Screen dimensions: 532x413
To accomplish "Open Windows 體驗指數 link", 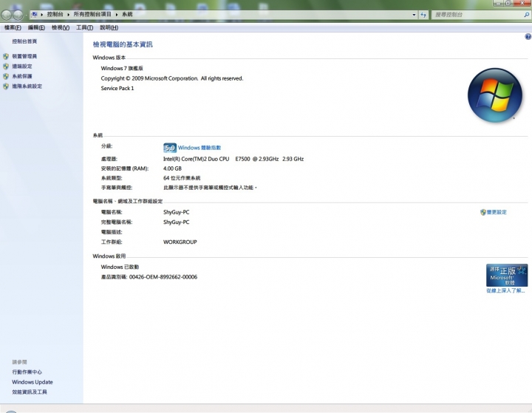I will [x=199, y=148].
